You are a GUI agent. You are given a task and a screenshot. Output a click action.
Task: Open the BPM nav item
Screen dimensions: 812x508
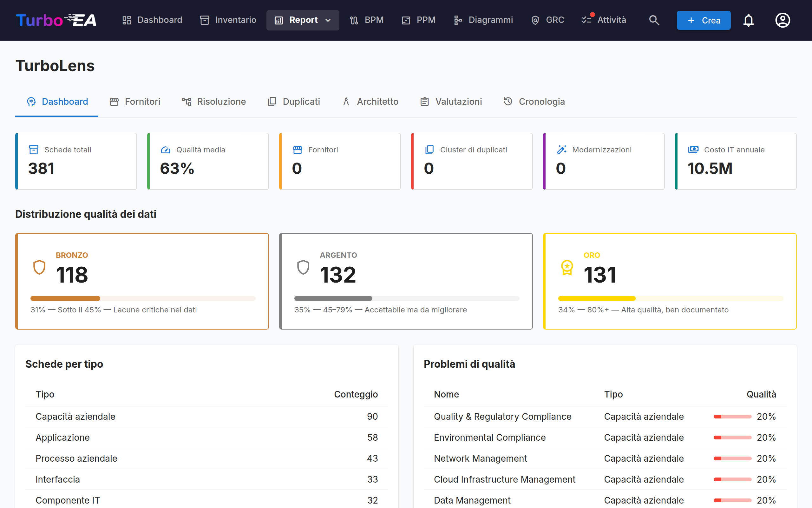tap(367, 20)
